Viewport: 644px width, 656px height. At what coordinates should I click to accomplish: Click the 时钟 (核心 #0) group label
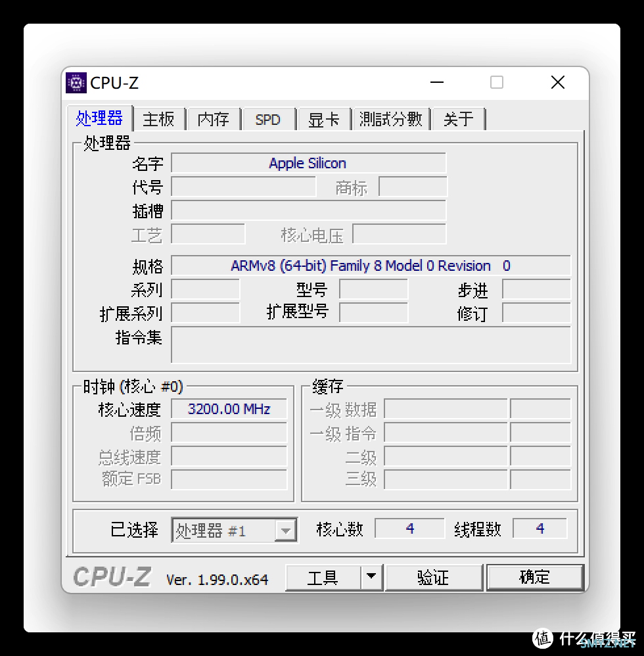[x=133, y=387]
